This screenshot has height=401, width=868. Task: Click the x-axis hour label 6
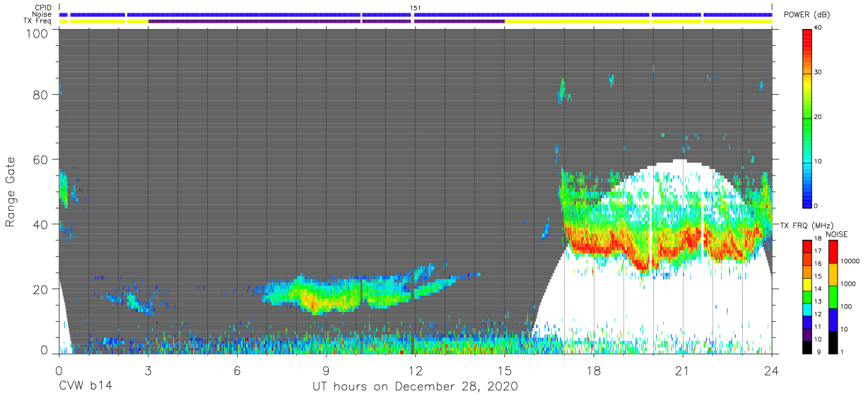point(237,371)
